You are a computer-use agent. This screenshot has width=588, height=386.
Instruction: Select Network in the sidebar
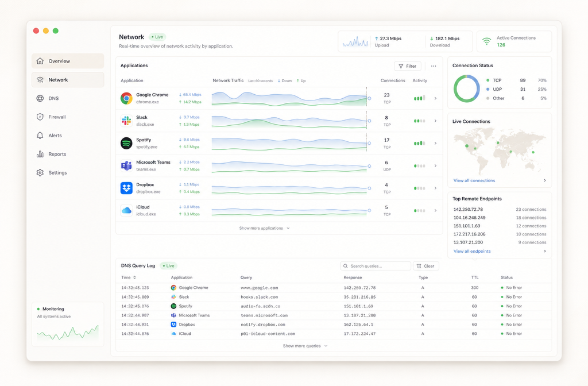[x=68, y=79]
